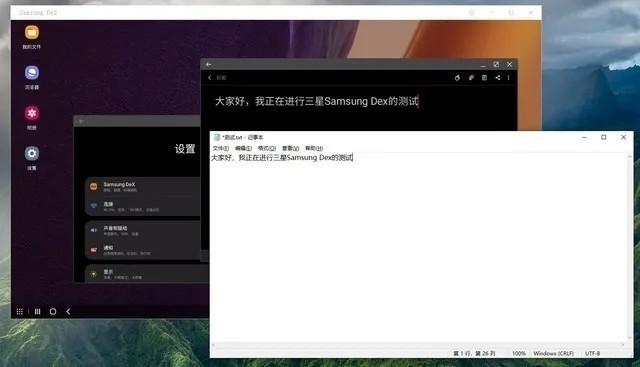Click the UTF-8 encoding status text
Image resolution: width=640 pixels, height=367 pixels.
(x=592, y=354)
